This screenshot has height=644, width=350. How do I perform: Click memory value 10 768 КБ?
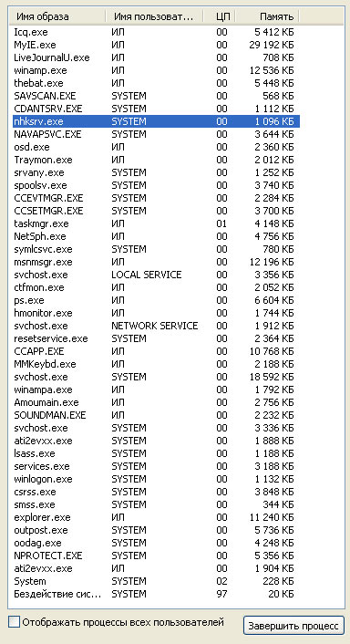(x=272, y=351)
